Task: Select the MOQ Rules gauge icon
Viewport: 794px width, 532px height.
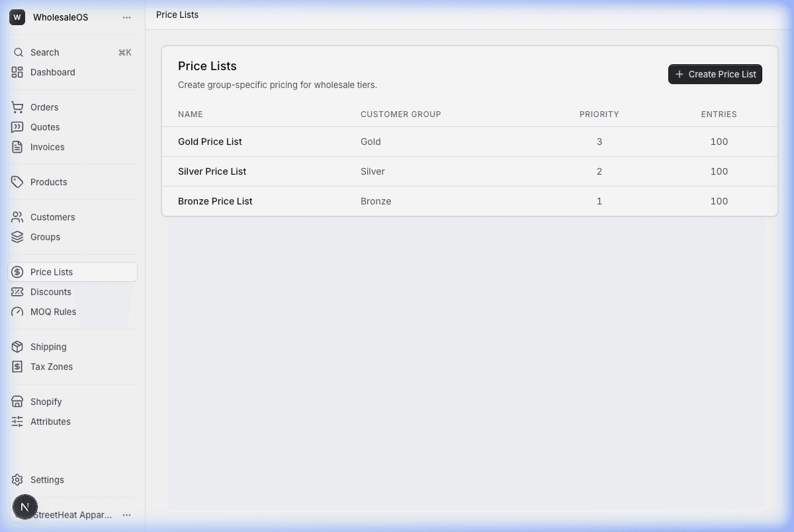Action: (x=17, y=312)
